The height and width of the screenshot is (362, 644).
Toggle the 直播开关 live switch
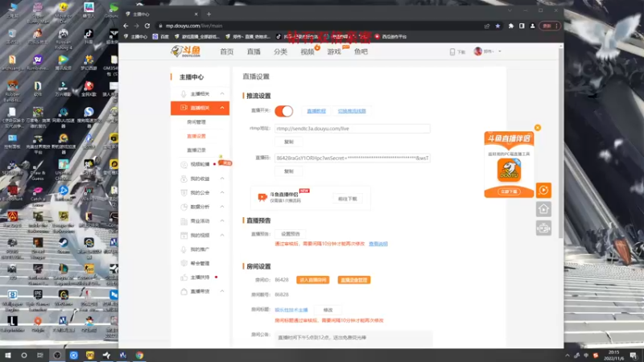tap(284, 111)
